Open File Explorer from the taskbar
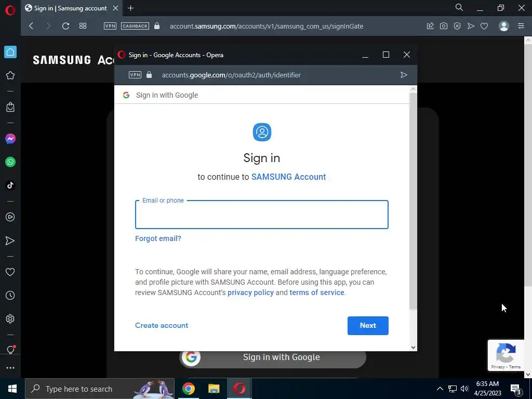The height and width of the screenshot is (399, 532). point(214,389)
